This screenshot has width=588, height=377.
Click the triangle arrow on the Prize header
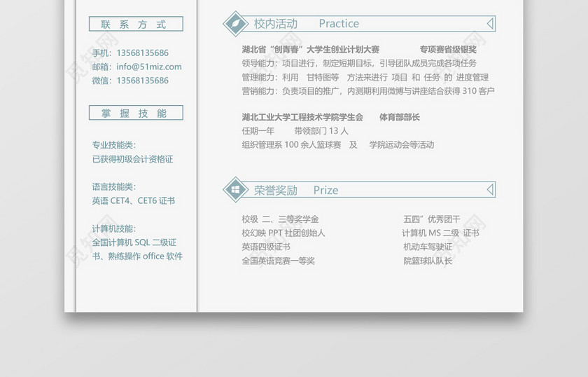pos(490,189)
